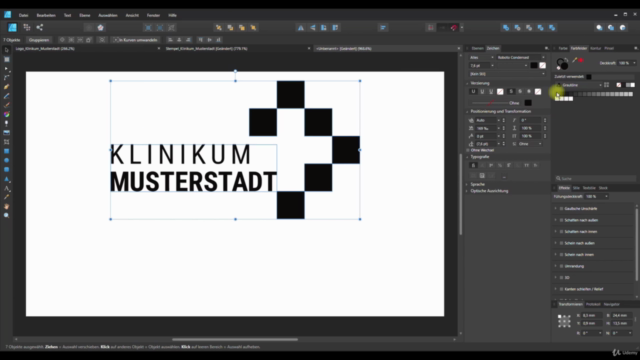Select the hand View tool in the left toolbar
Image resolution: width=640 pixels, height=360 pixels.
7,207
